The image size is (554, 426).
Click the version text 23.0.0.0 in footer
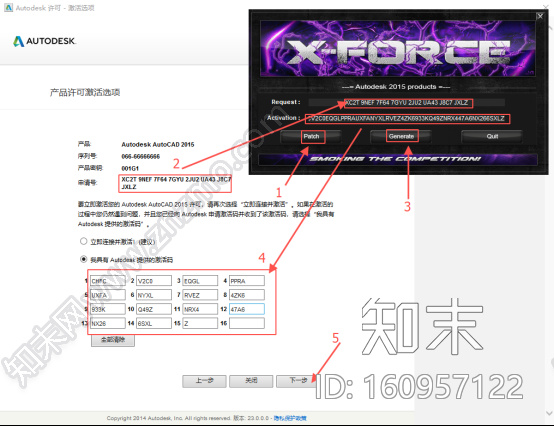[x=258, y=418]
